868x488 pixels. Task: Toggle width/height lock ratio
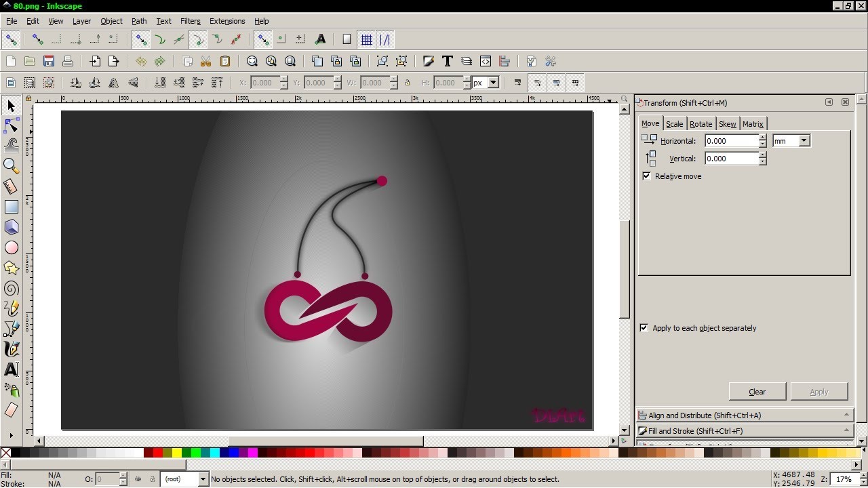tap(408, 83)
